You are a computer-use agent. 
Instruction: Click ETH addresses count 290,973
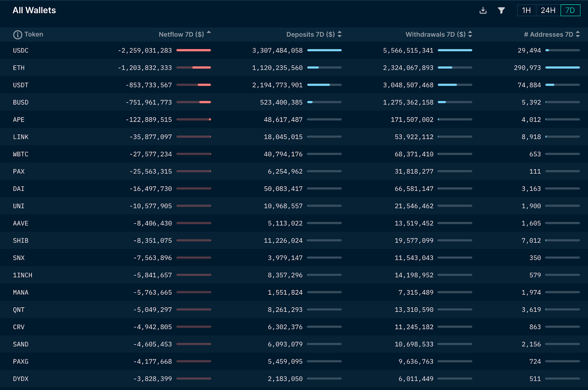point(527,68)
